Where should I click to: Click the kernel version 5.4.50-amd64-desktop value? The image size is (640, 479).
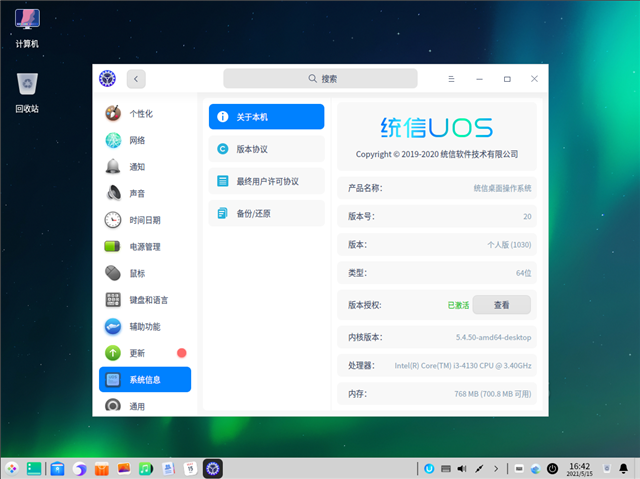pyautogui.click(x=493, y=337)
